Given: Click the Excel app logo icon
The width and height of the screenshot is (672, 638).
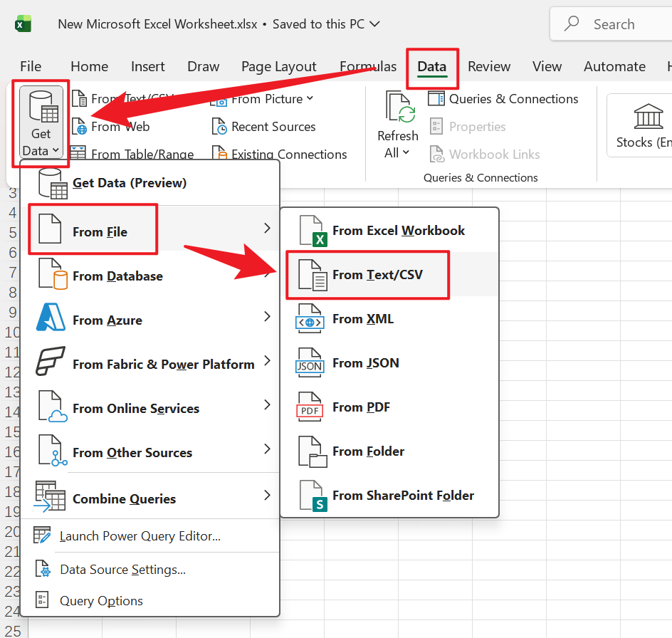Looking at the screenshot, I should click(23, 24).
